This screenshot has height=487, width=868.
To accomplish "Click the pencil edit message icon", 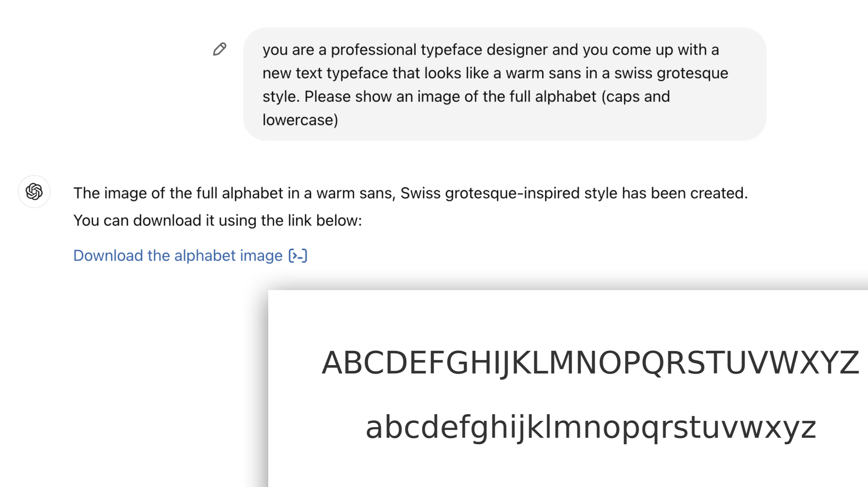I will [219, 49].
